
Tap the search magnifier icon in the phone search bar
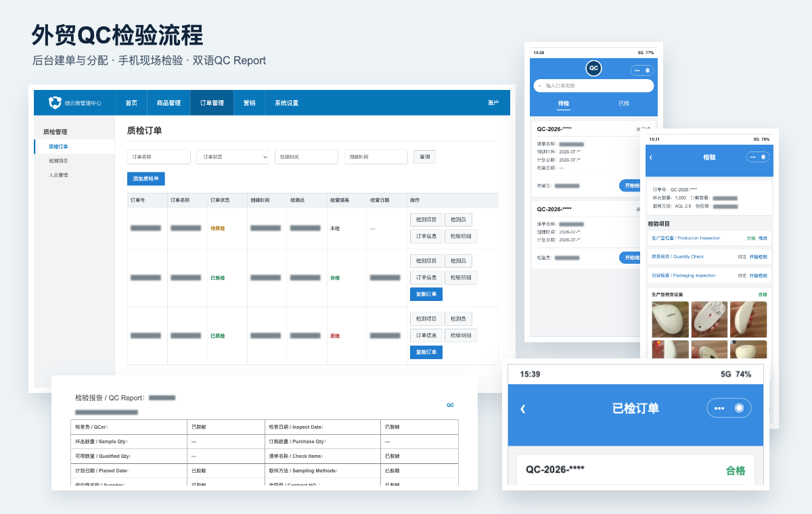[539, 86]
